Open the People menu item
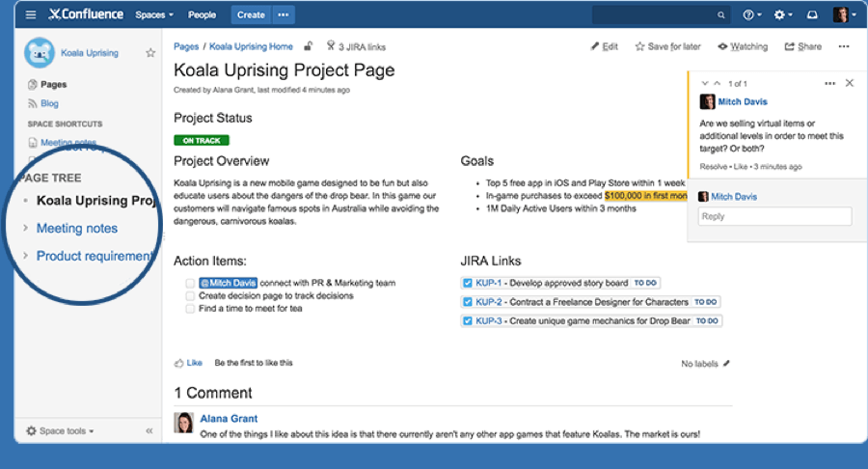868x469 pixels. click(x=203, y=14)
